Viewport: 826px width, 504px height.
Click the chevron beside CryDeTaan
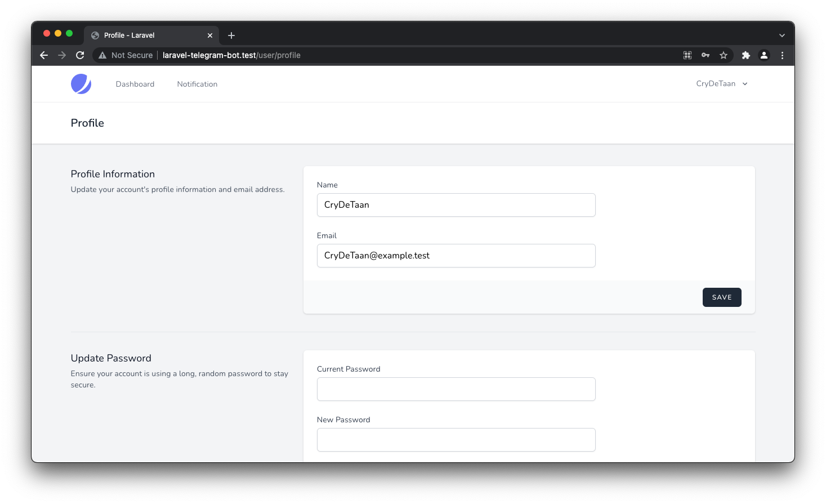(745, 84)
